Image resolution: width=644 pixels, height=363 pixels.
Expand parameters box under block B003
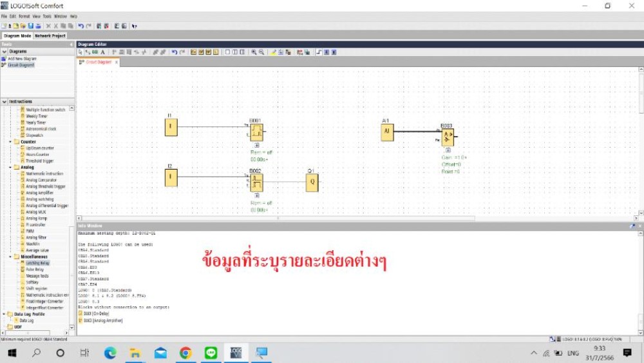coord(448,150)
